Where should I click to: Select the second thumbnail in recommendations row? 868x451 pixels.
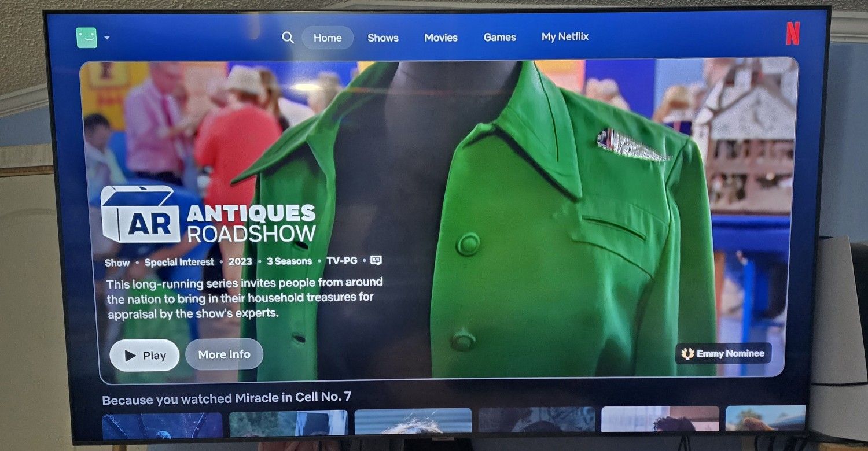(x=288, y=423)
